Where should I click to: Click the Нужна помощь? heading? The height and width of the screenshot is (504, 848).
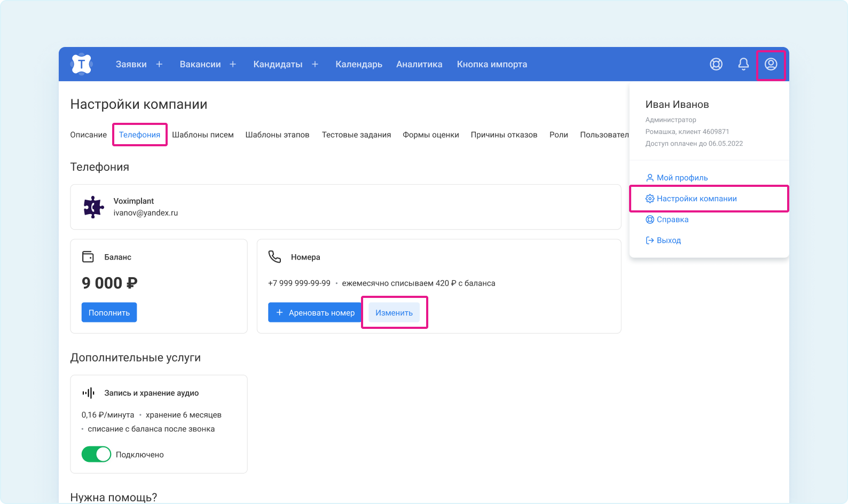point(114,497)
